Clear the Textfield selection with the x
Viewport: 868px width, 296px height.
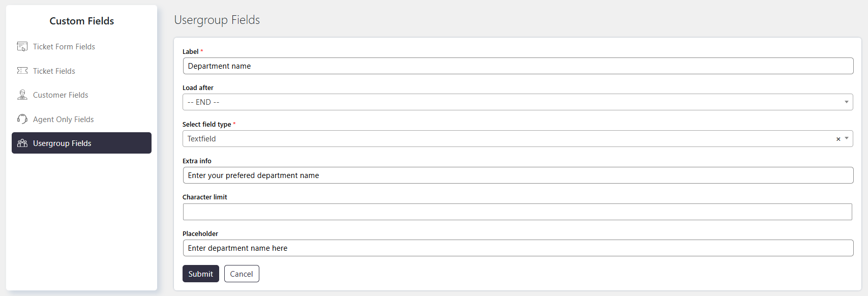(x=838, y=139)
